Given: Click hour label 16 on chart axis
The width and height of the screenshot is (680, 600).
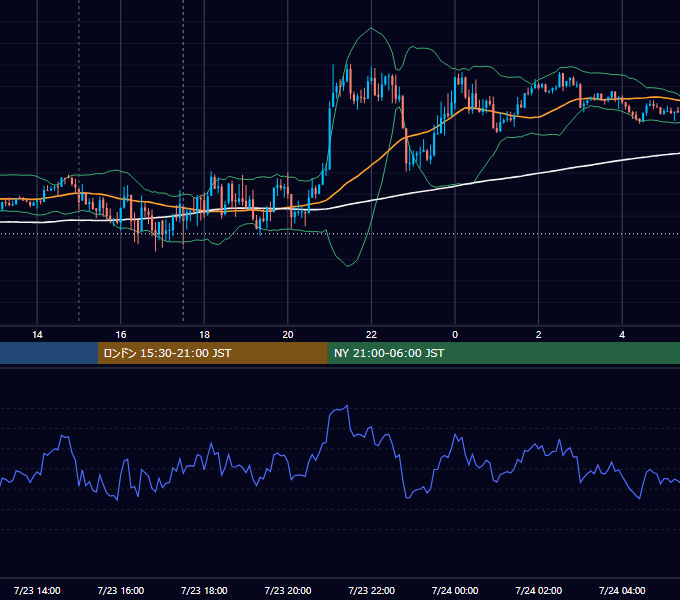Looking at the screenshot, I should (x=121, y=335).
